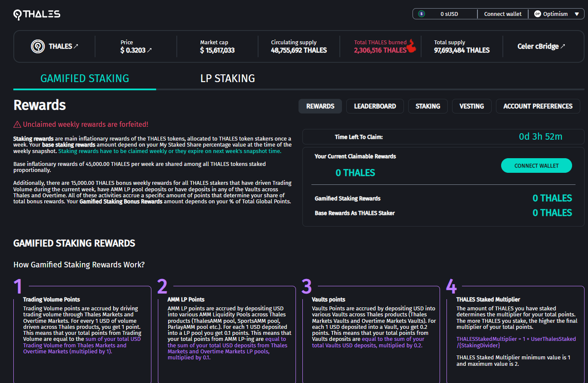Click the arrow beside THALES price
The image size is (588, 383).
coord(149,50)
